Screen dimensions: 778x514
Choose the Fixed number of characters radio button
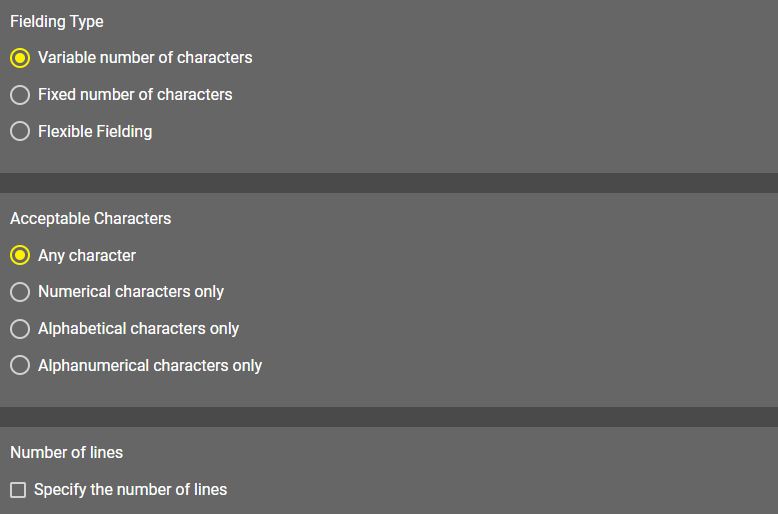point(20,95)
